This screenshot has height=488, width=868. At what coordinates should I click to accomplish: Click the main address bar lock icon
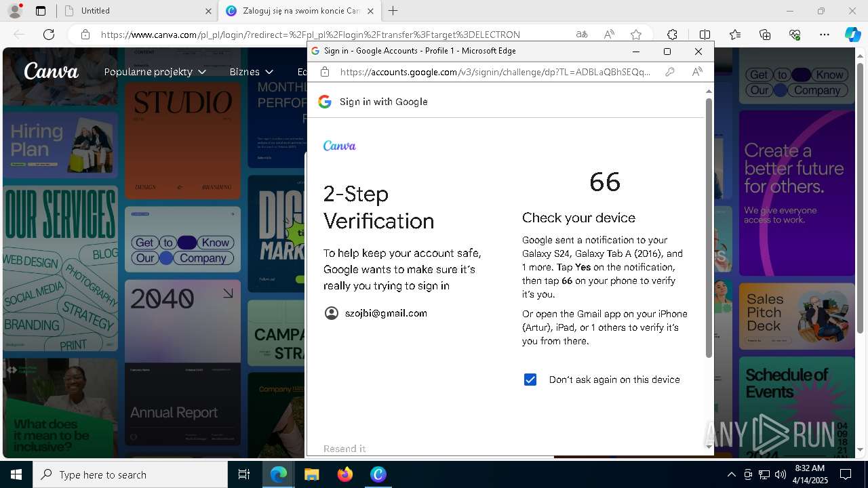(x=85, y=35)
